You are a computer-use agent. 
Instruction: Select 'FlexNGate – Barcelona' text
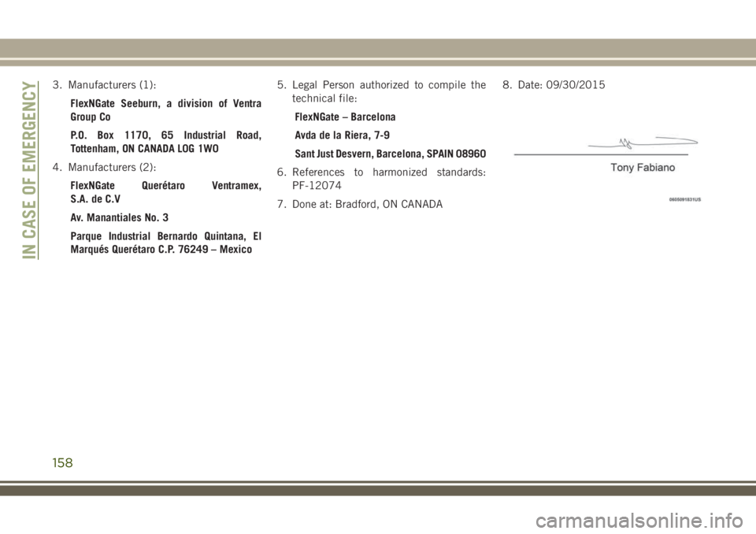click(x=345, y=117)
